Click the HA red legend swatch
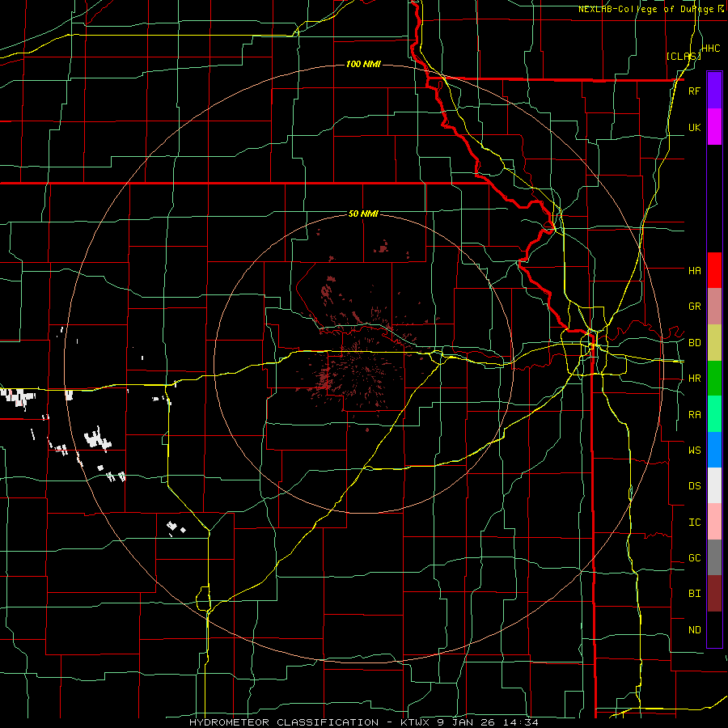Screen dimensions: 728x728 click(x=714, y=270)
